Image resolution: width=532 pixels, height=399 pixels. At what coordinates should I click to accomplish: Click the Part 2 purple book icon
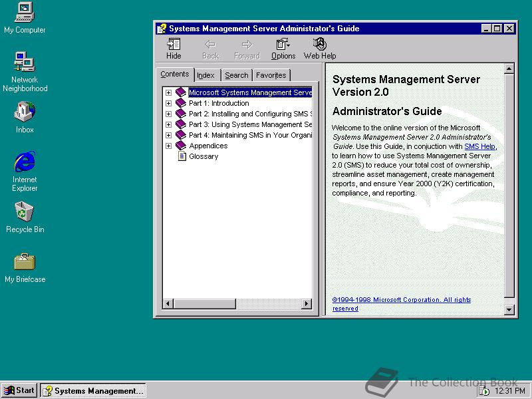181,114
